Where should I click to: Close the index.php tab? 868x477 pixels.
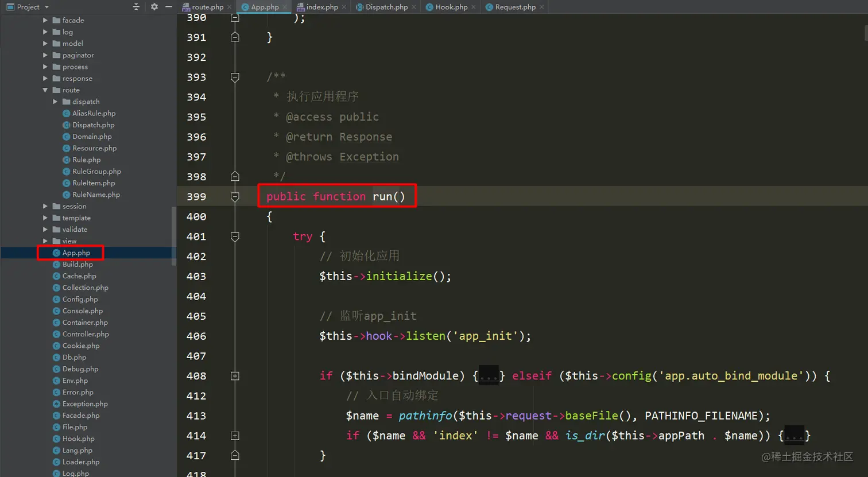point(344,7)
